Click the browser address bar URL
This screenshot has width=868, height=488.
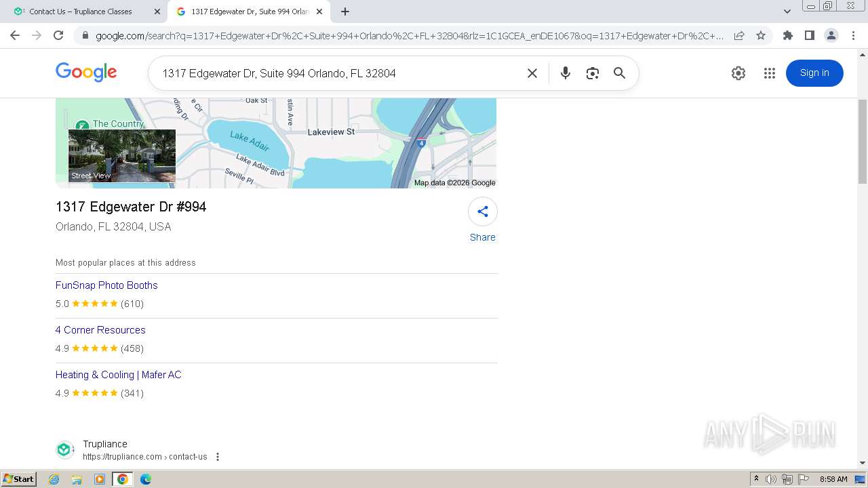coord(410,36)
